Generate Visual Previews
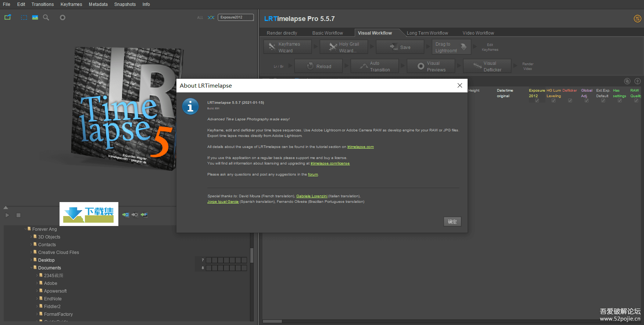The image size is (644, 325). 431,66
